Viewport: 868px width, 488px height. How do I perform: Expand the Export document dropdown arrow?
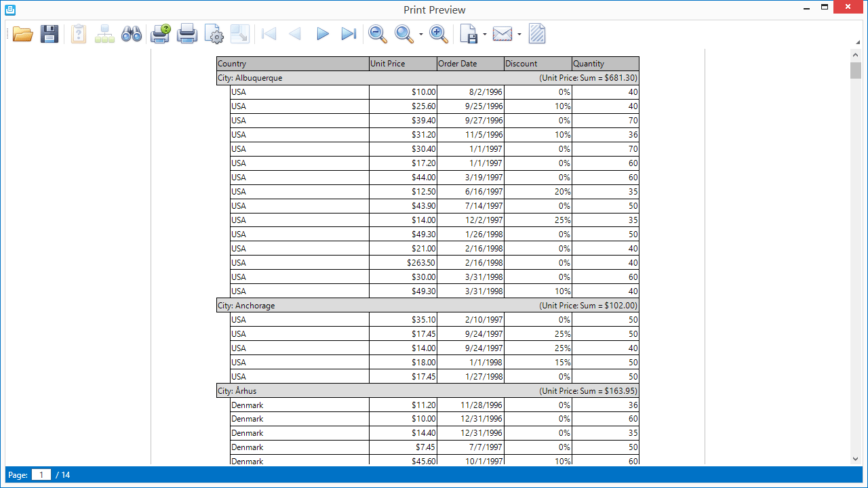tap(485, 34)
